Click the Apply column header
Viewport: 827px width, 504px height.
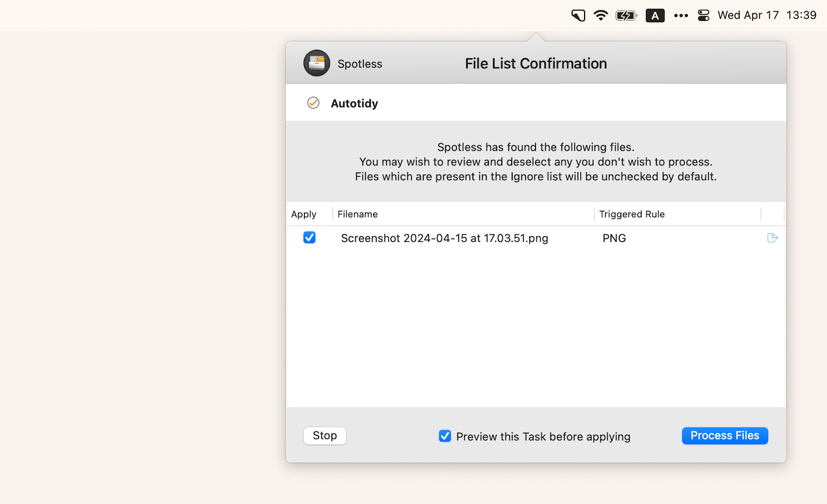[304, 214]
